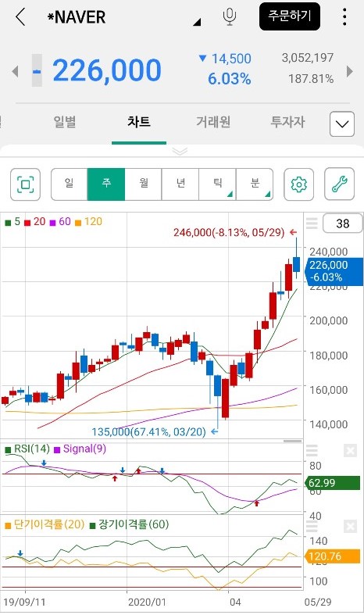Click the 120 moving average legend
The width and height of the screenshot is (364, 615).
[88, 222]
